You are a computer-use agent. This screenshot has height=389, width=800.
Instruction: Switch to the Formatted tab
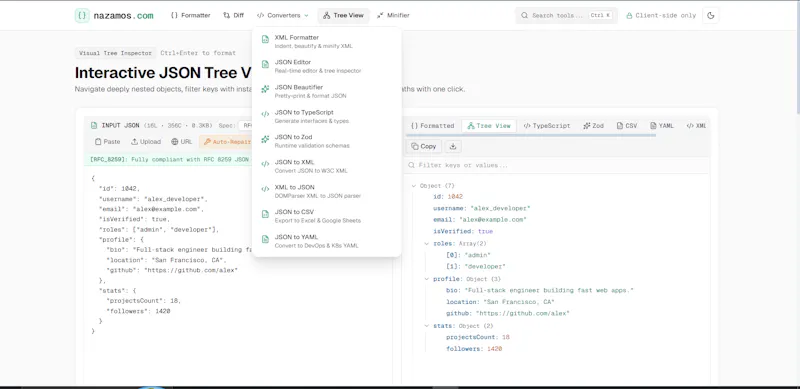click(432, 126)
